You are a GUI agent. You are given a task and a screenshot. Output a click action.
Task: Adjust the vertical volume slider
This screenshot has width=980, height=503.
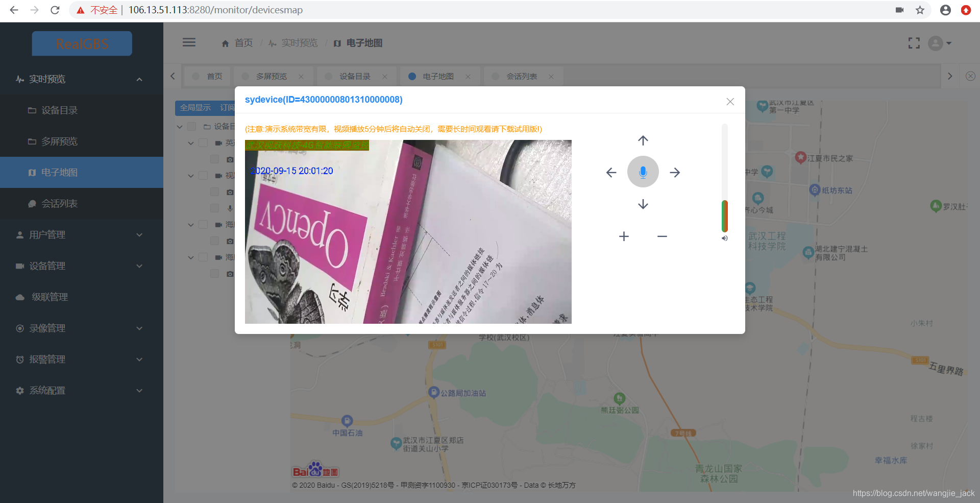click(724, 178)
